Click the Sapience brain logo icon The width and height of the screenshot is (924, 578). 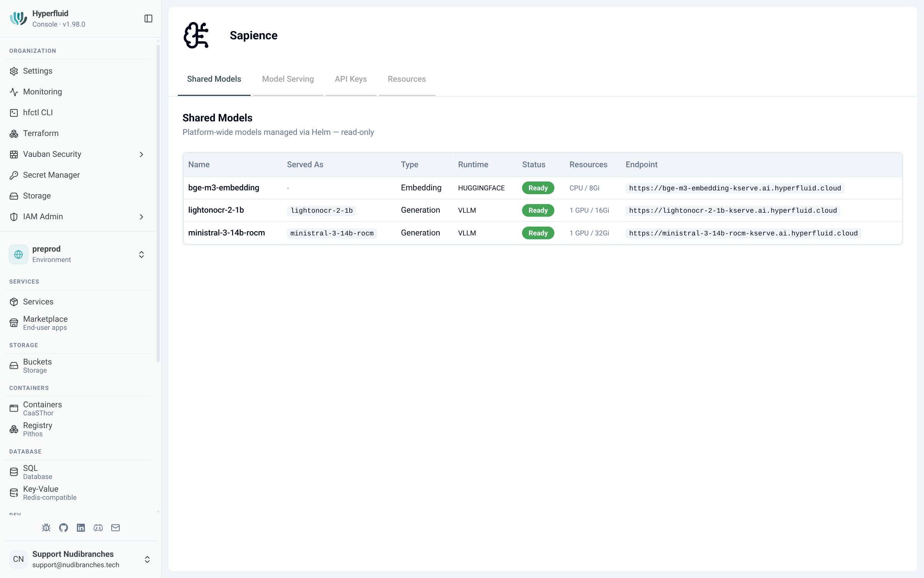click(196, 35)
